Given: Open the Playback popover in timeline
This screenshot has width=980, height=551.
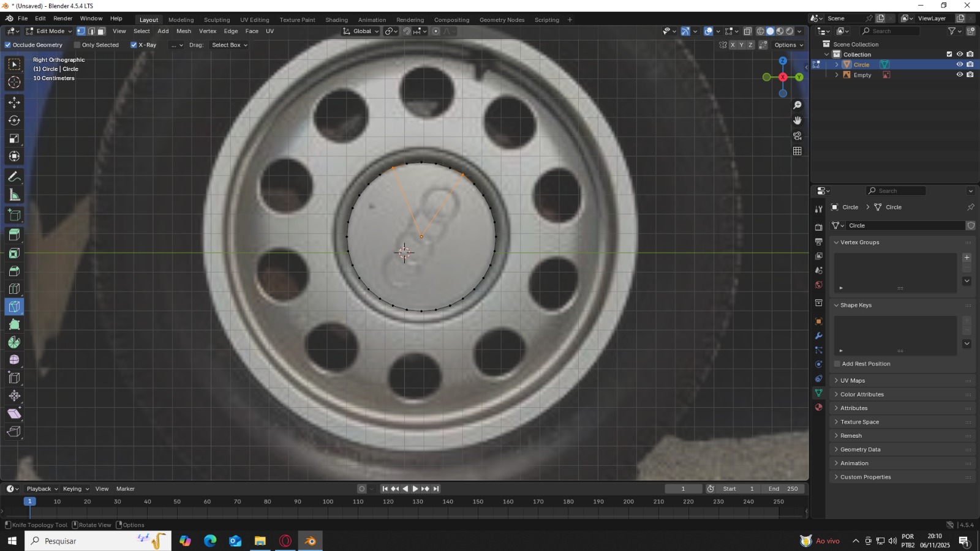Looking at the screenshot, I should pyautogui.click(x=42, y=489).
